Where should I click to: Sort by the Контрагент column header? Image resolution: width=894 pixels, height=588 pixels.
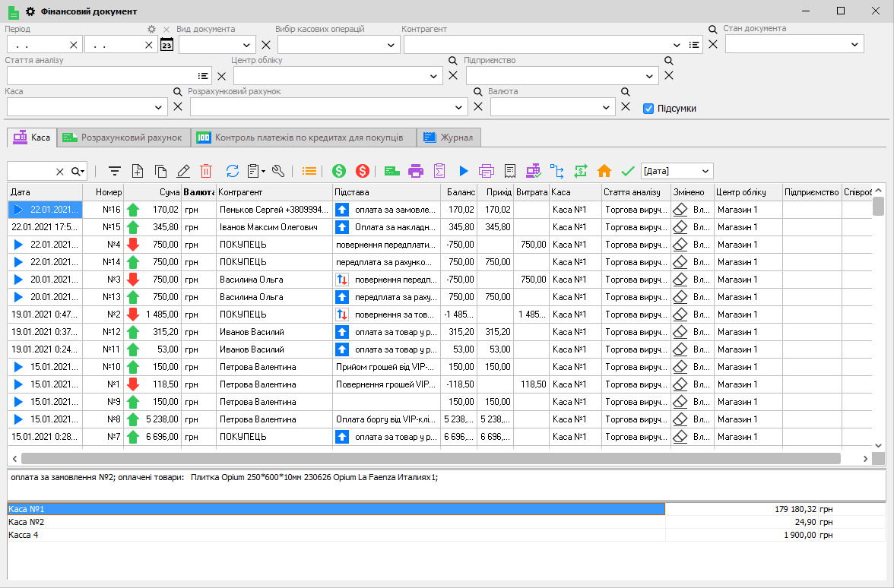274,192
